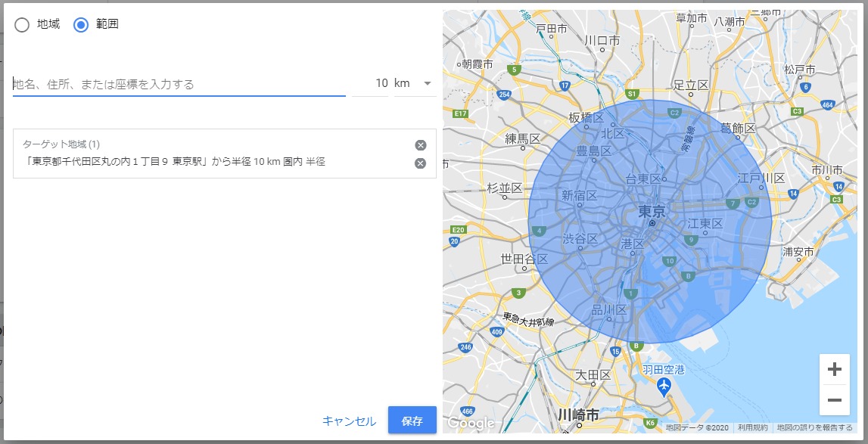
Task: Click the Google logo on the map
Action: point(471,424)
